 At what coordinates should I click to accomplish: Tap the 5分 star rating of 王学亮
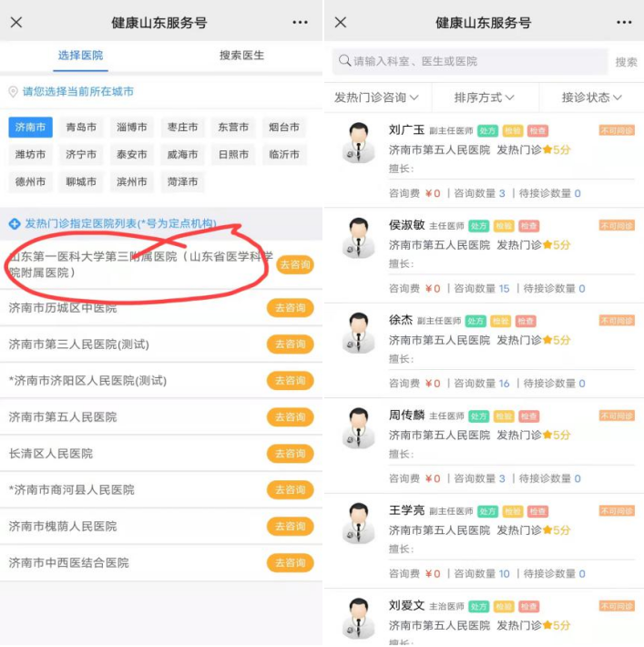click(557, 530)
